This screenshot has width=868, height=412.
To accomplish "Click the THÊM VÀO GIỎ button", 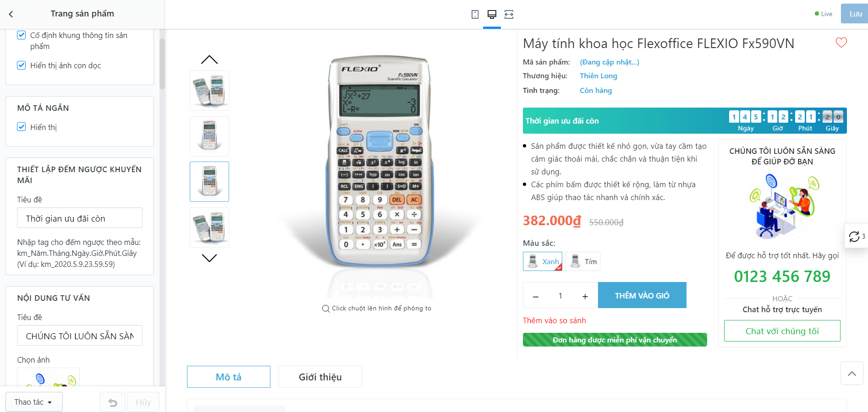I will click(x=642, y=295).
